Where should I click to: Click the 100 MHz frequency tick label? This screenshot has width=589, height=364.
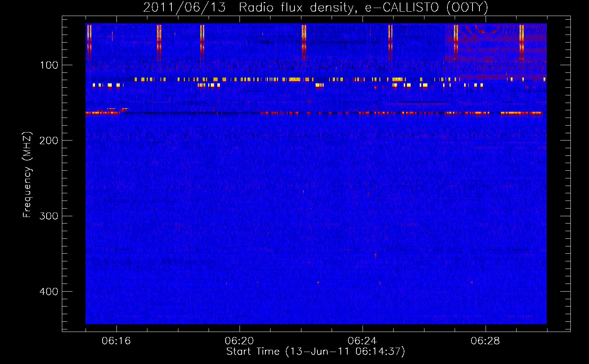[x=49, y=66]
